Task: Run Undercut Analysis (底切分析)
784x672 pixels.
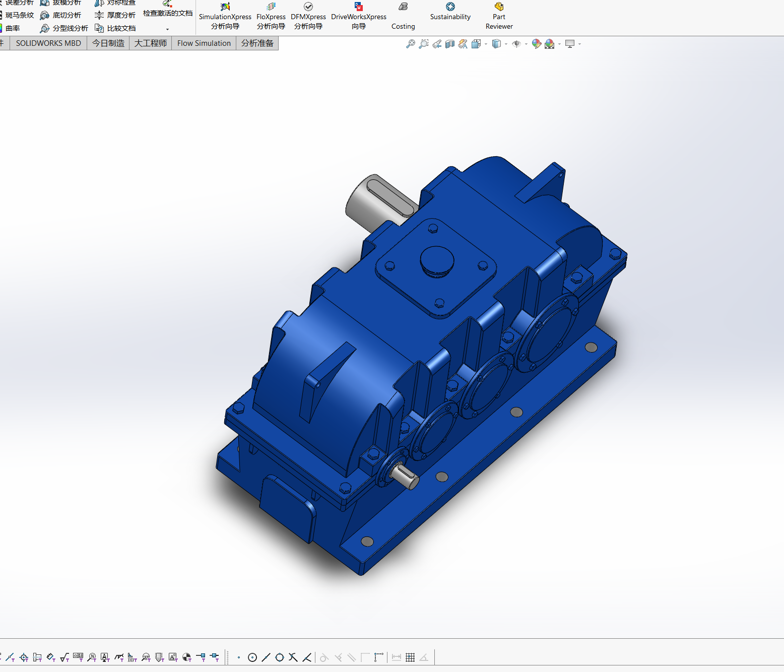Action: [60, 15]
